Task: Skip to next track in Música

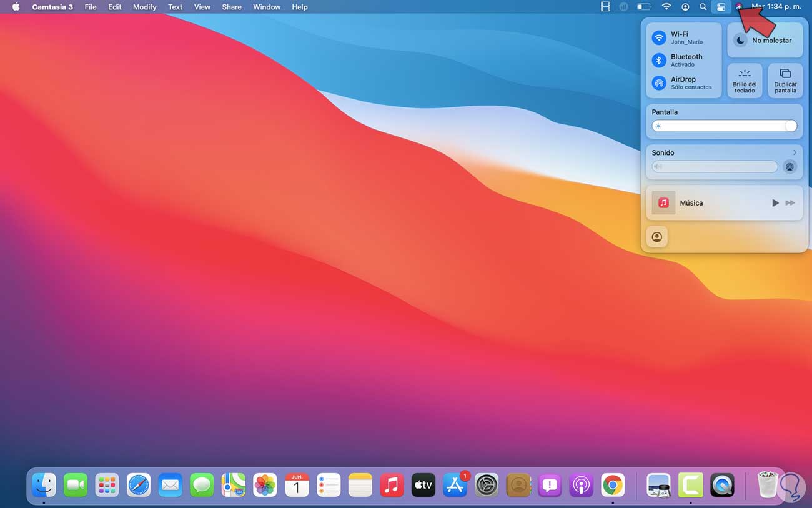Action: (790, 203)
